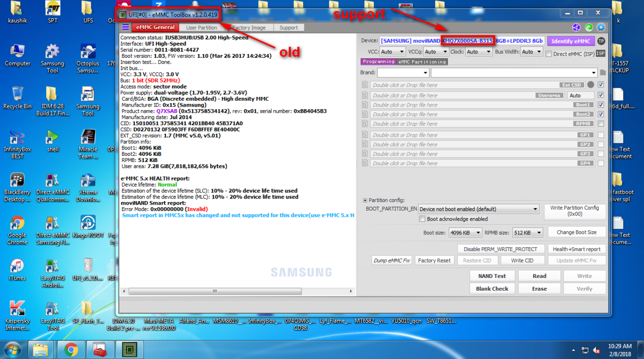
Task: Switch to the eMMC General tab
Action: tap(155, 28)
